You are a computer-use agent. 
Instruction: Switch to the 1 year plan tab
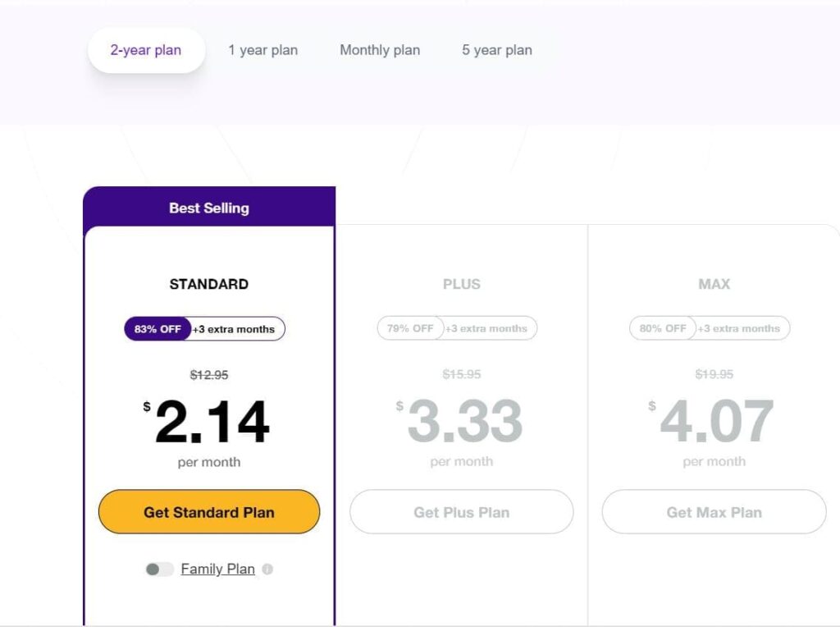262,50
